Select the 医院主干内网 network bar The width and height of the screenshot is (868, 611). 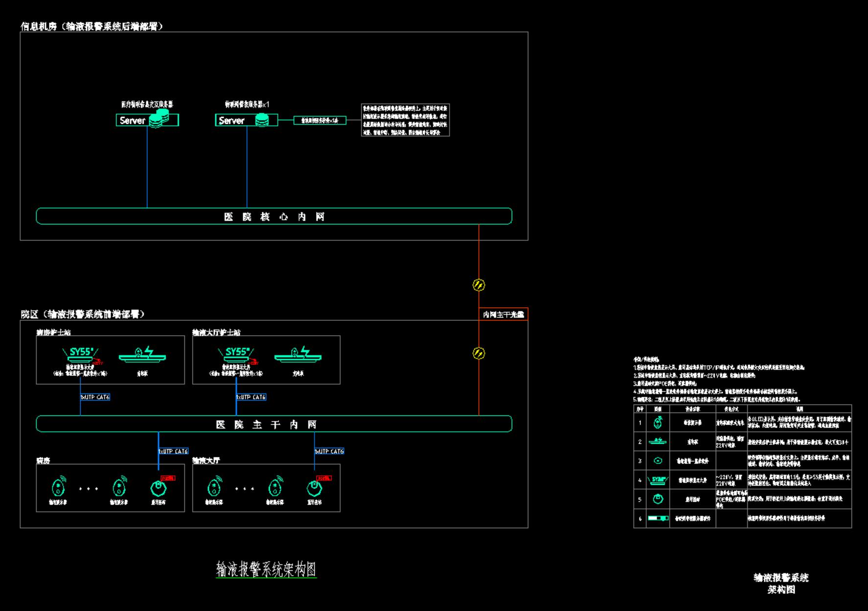pos(274,424)
